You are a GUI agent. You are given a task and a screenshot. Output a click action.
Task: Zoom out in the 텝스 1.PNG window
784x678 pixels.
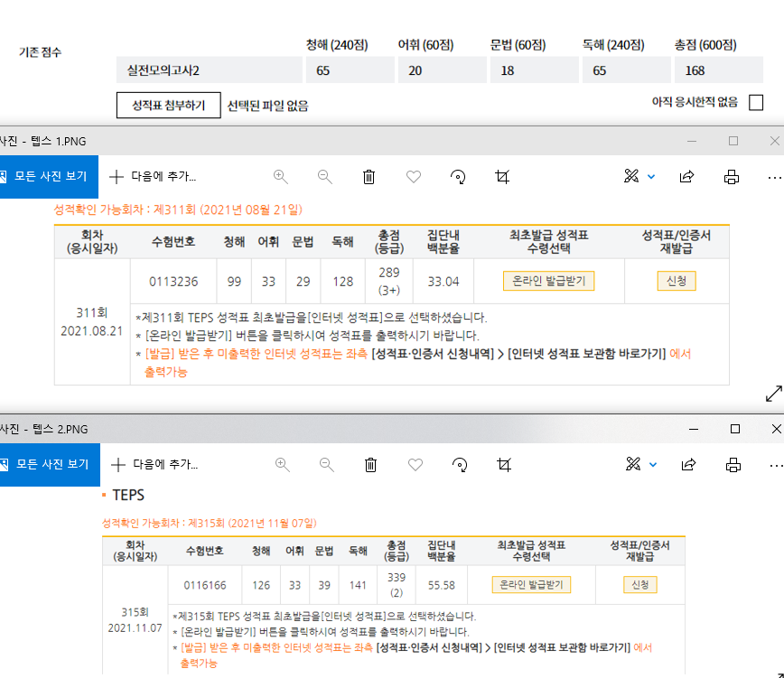coord(325,177)
